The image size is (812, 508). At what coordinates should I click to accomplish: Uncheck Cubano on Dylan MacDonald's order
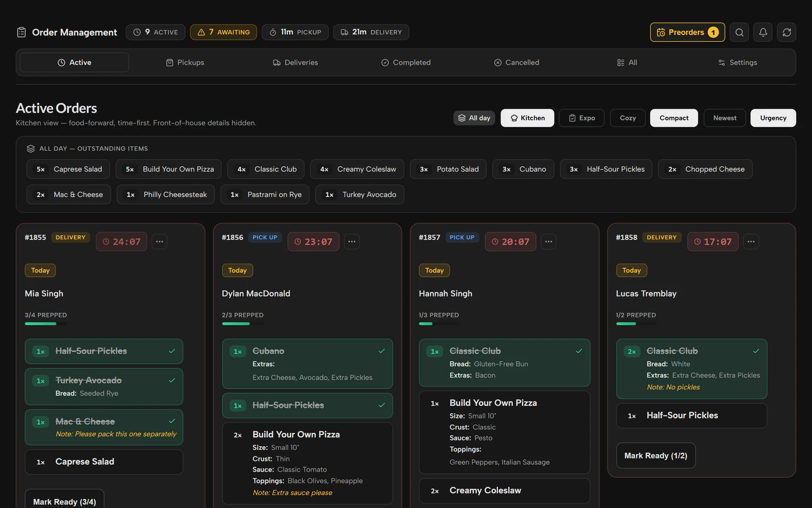[308, 364]
